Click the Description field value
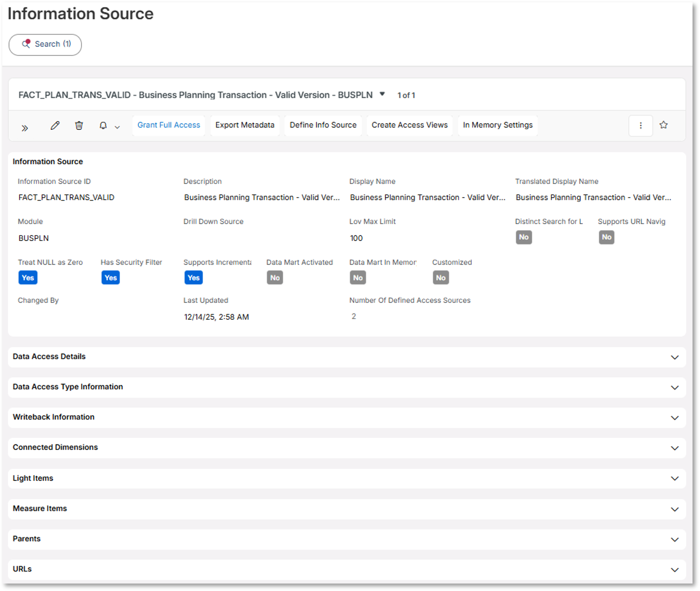The width and height of the screenshot is (700, 591). (x=262, y=197)
